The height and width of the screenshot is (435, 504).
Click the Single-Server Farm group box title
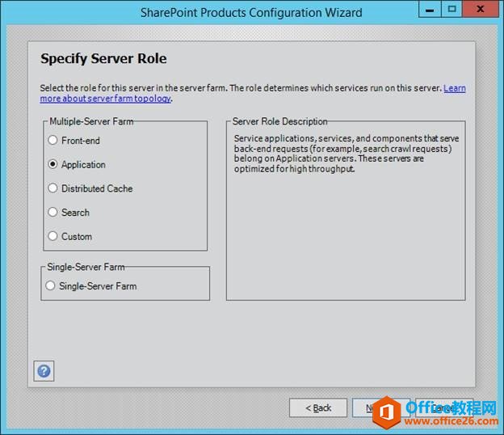[86, 267]
